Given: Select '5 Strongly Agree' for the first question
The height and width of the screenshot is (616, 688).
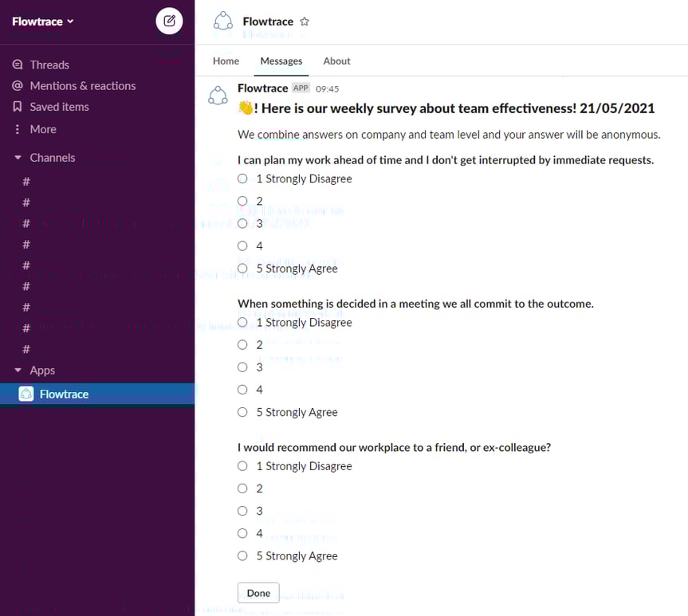Looking at the screenshot, I should pyautogui.click(x=242, y=269).
